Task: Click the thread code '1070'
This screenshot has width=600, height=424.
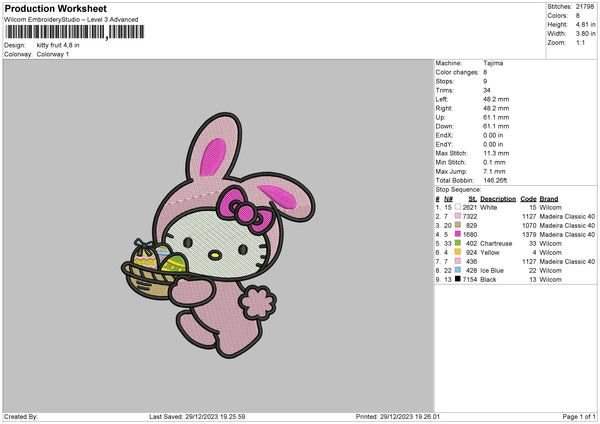Action: (529, 225)
